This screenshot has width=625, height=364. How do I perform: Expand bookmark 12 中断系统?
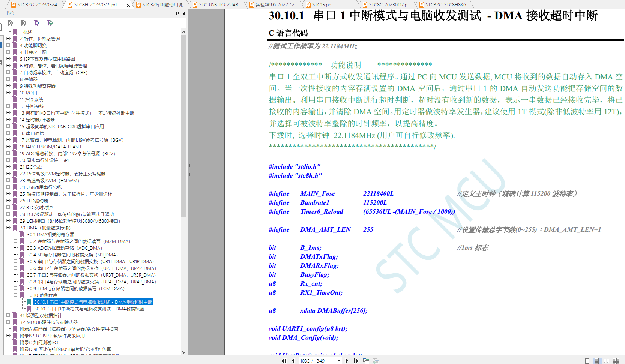8,106
